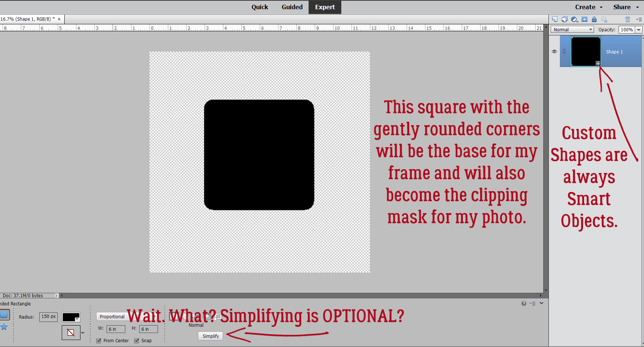The height and width of the screenshot is (347, 644).
Task: Toggle the Snap checkbox
Action: (x=137, y=341)
